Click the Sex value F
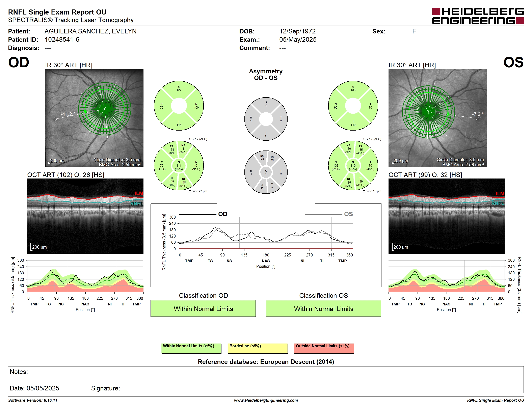Viewport: 532px width, 411px height. point(414,31)
